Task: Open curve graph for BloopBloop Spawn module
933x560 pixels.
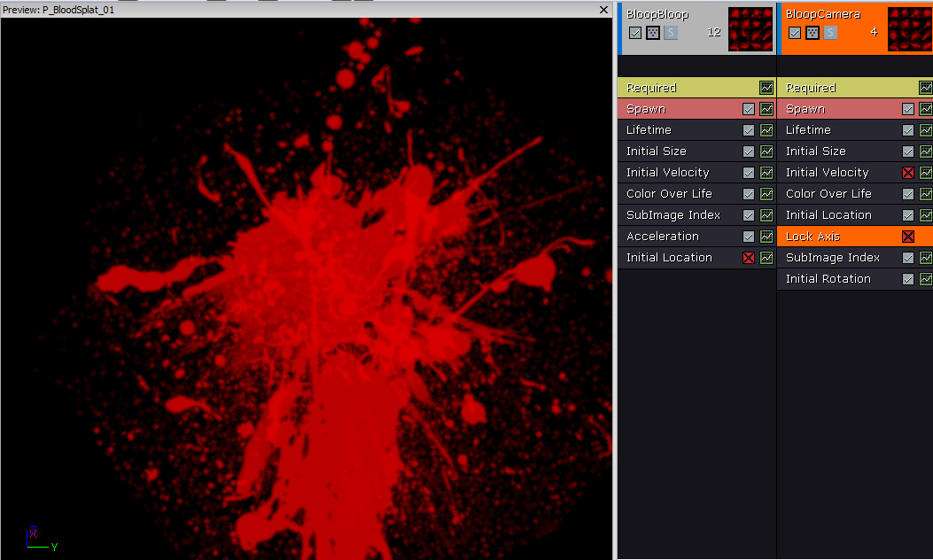Action: click(766, 109)
